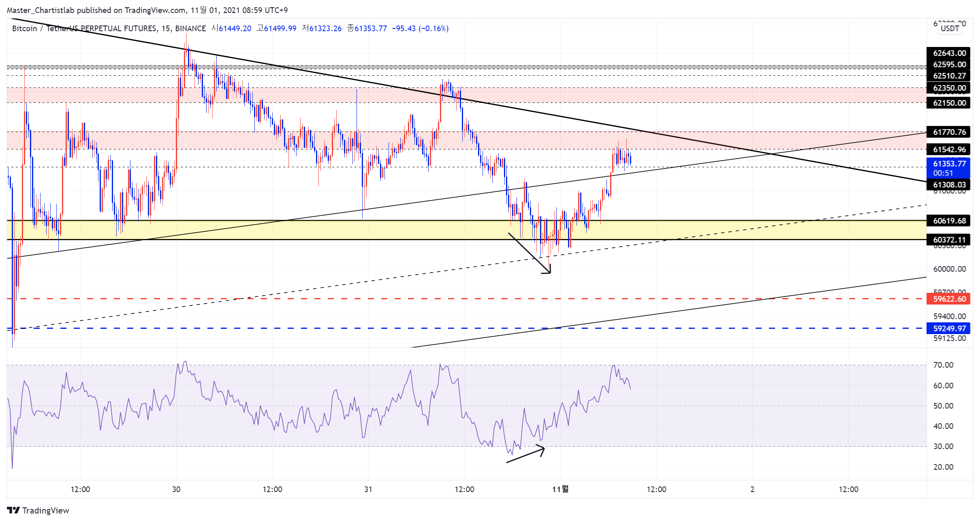Select the 61542.96 price label

[x=948, y=149]
